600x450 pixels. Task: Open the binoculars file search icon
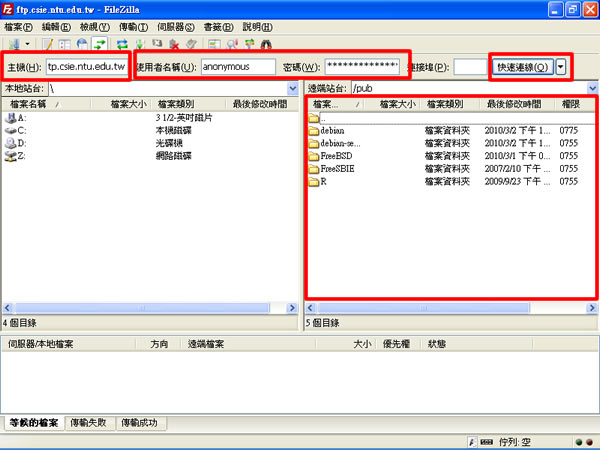[266, 44]
